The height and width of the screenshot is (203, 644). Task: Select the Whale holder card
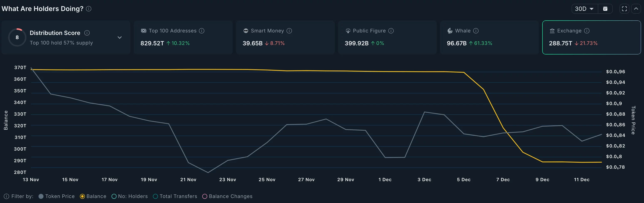(489, 37)
